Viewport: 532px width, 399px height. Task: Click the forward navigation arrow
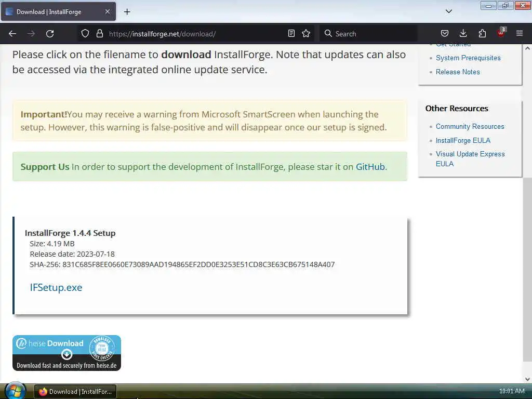[31, 34]
